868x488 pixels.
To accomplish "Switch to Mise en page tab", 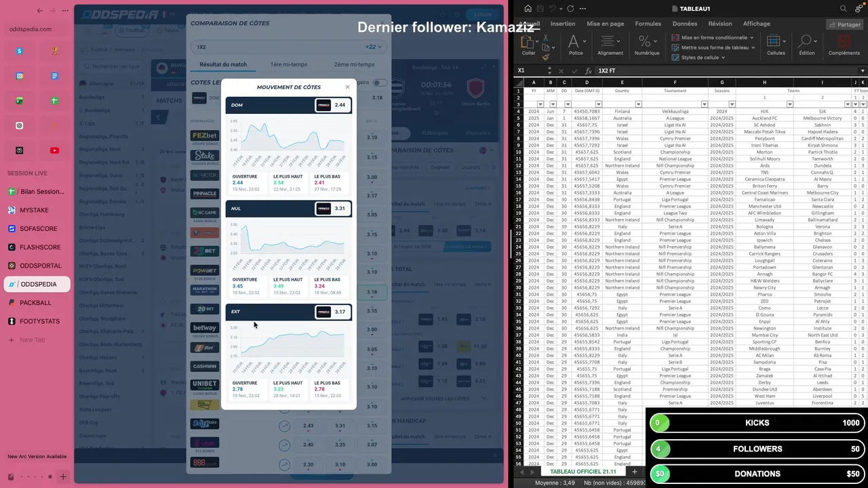I will point(605,24).
